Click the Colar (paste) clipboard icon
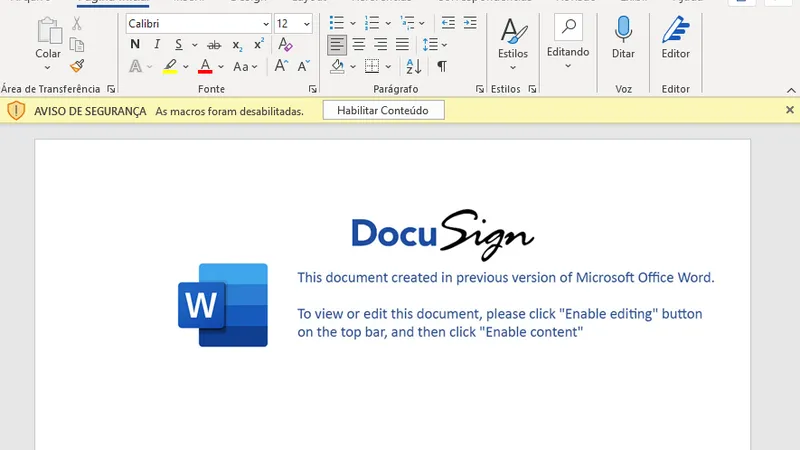The image size is (800, 450). click(x=49, y=31)
